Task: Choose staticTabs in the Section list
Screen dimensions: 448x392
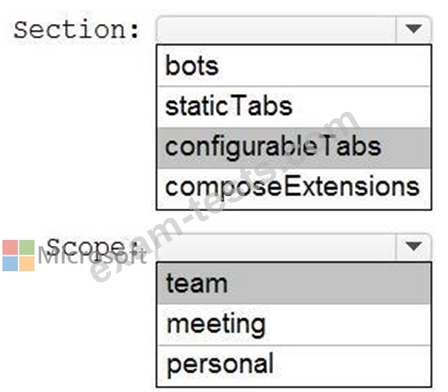Action: click(x=294, y=107)
